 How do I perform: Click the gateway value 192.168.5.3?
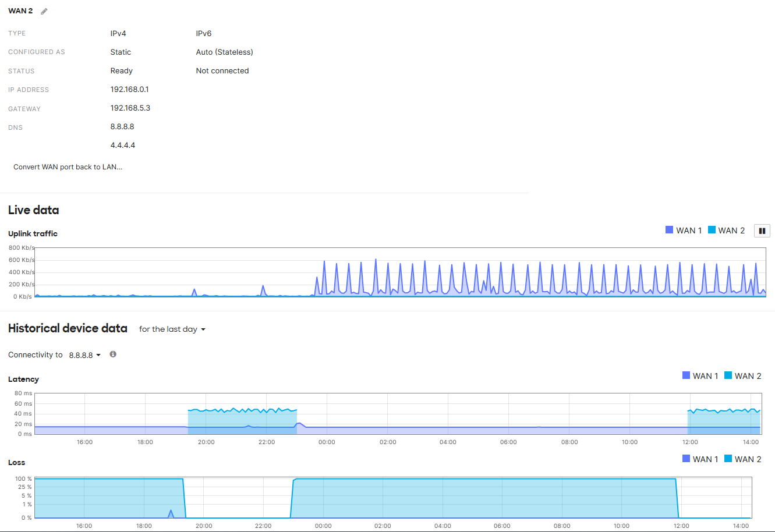tap(130, 108)
